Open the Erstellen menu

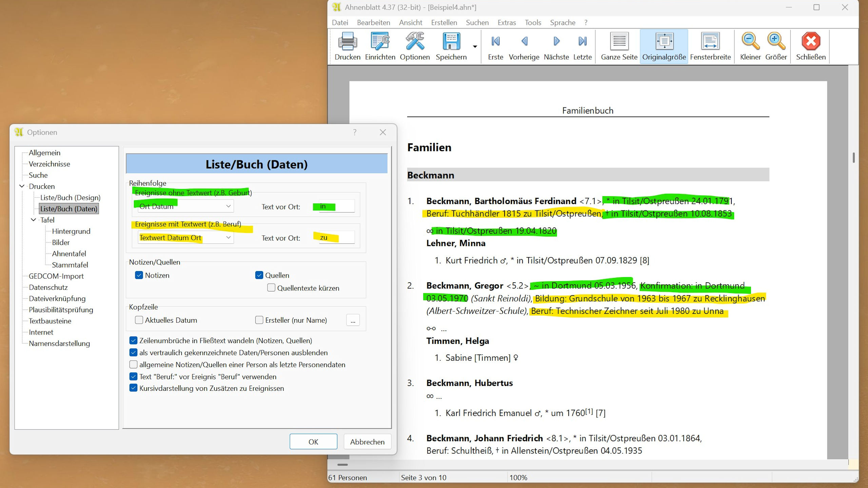click(444, 22)
